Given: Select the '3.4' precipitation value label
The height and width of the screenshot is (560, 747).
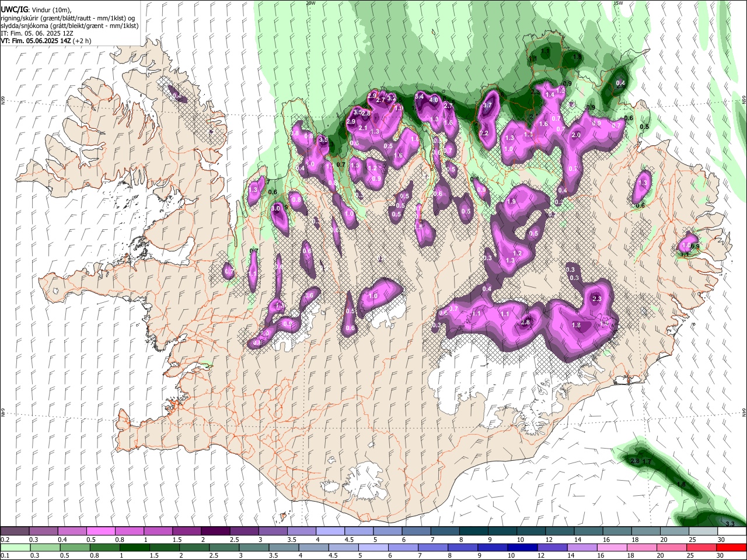Looking at the screenshot, I should click(x=419, y=96).
